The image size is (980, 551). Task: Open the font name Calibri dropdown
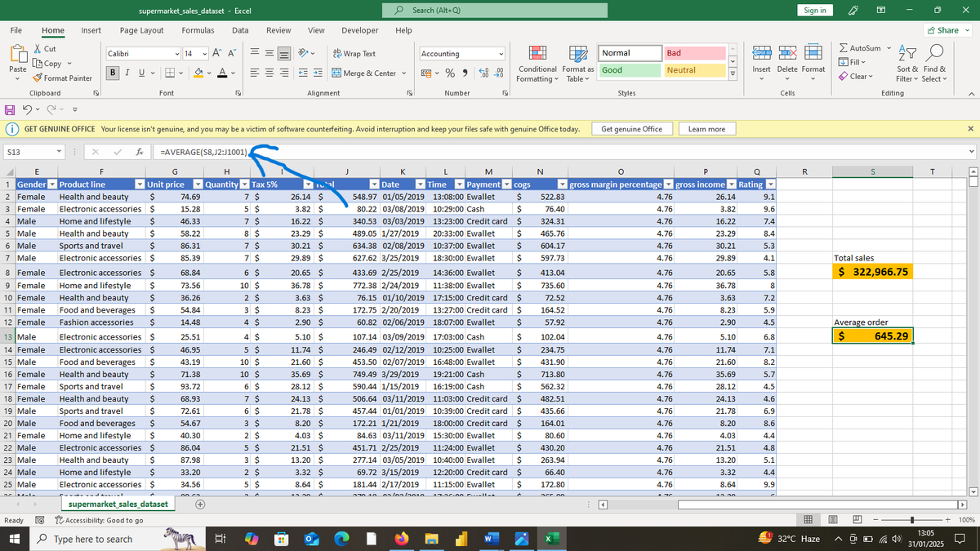(x=178, y=53)
